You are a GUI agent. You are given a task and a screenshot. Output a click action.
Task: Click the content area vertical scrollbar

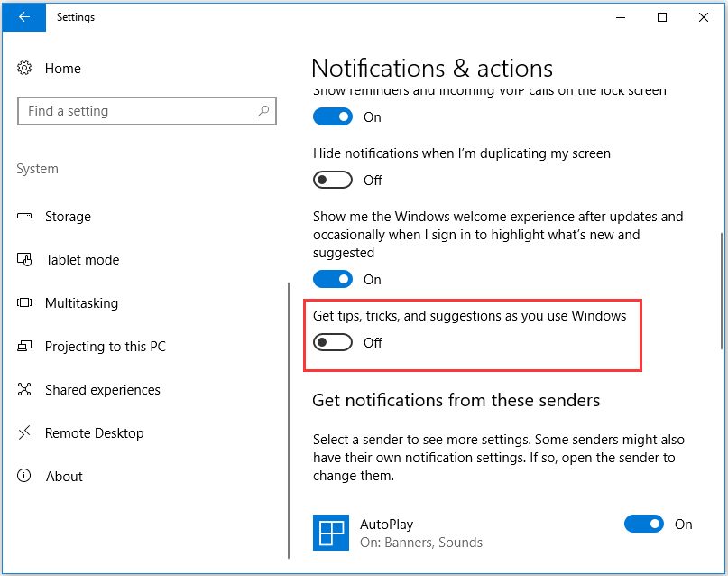pos(721,289)
